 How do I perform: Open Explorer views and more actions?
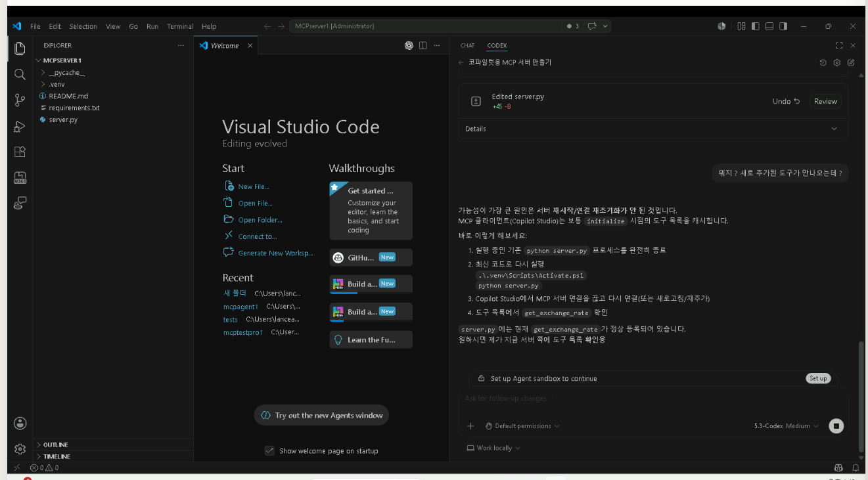tap(181, 45)
